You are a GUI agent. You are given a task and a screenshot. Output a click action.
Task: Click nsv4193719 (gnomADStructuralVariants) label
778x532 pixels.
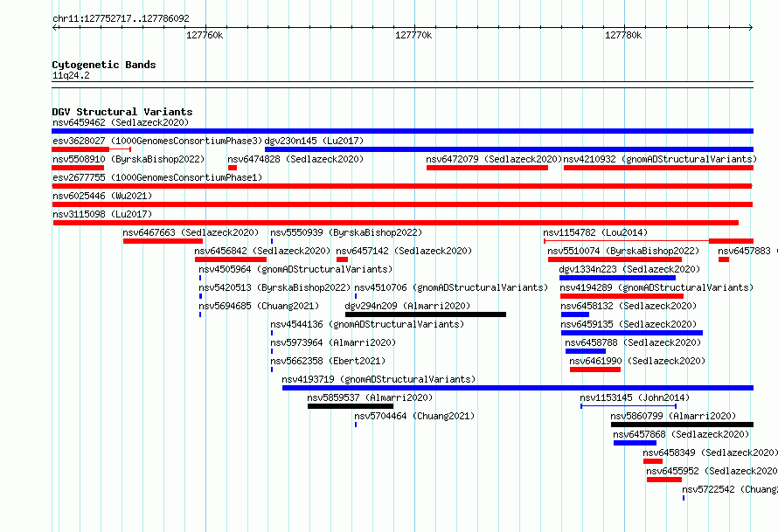(379, 379)
